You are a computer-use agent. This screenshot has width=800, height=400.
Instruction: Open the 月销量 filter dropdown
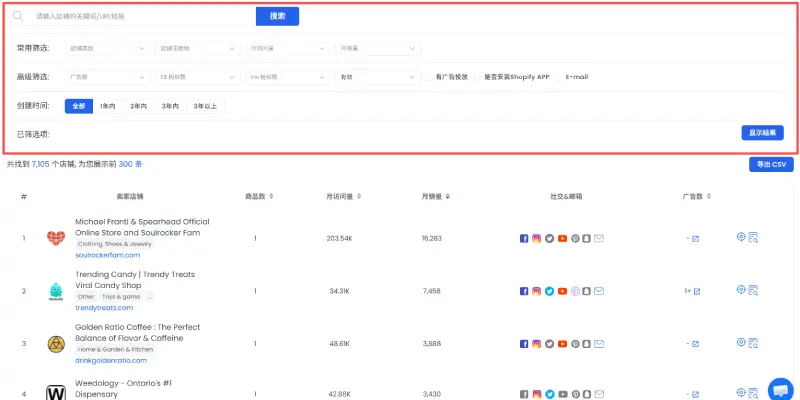378,48
